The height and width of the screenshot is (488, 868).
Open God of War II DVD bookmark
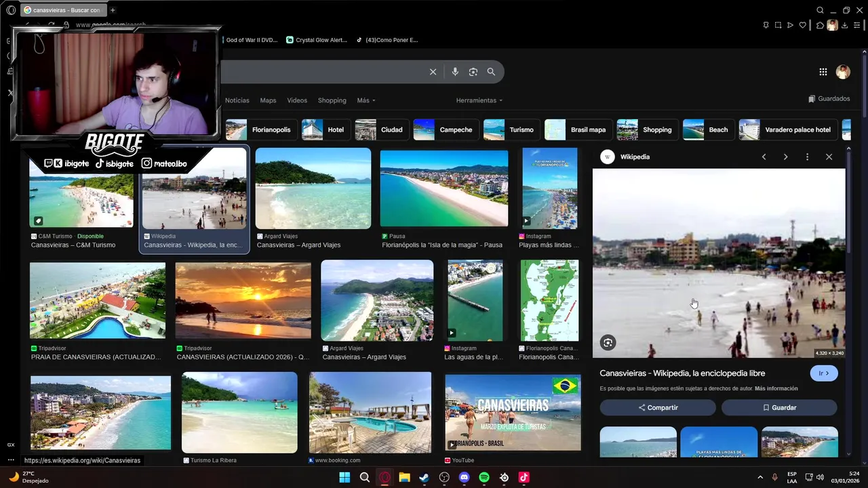(252, 40)
